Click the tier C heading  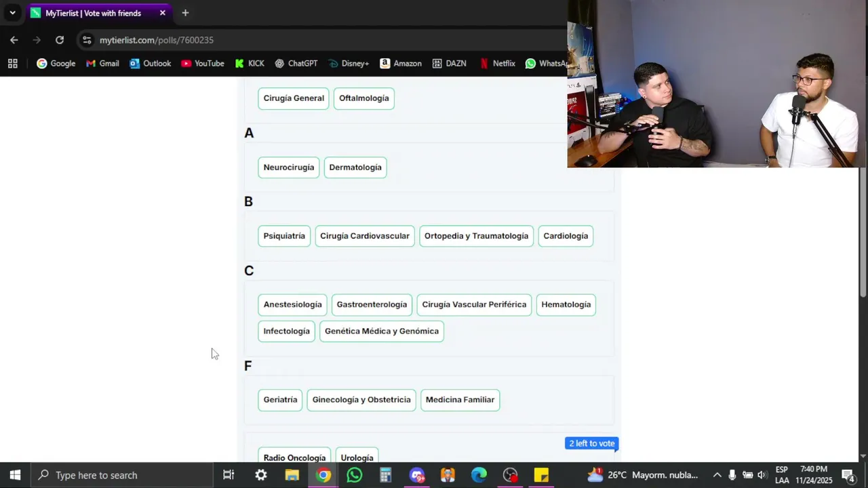pos(249,270)
